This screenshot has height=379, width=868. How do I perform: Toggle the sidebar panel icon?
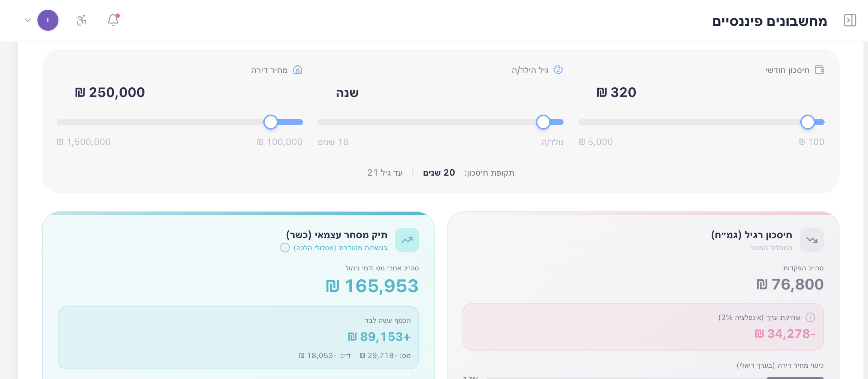[x=850, y=20]
